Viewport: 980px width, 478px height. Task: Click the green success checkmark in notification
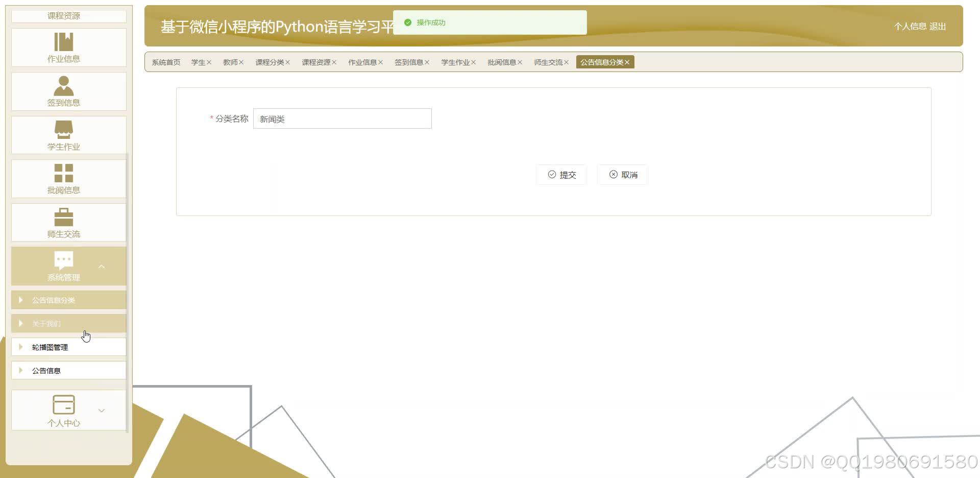tap(407, 22)
